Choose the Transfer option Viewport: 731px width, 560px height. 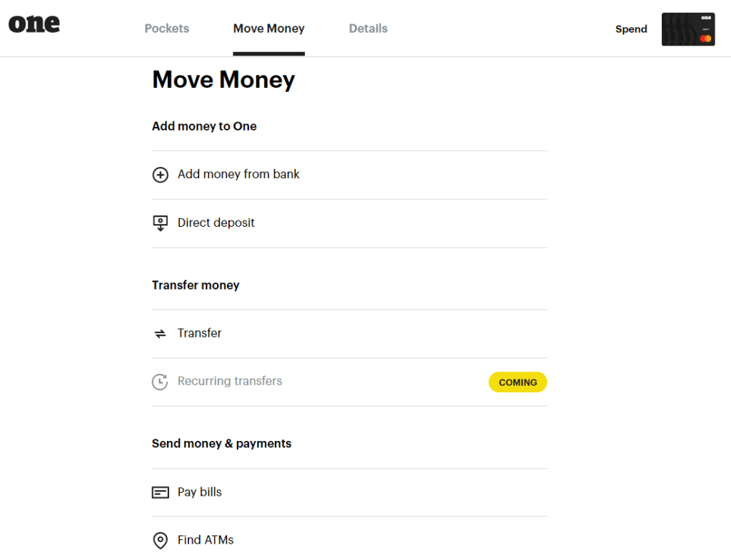[199, 333]
